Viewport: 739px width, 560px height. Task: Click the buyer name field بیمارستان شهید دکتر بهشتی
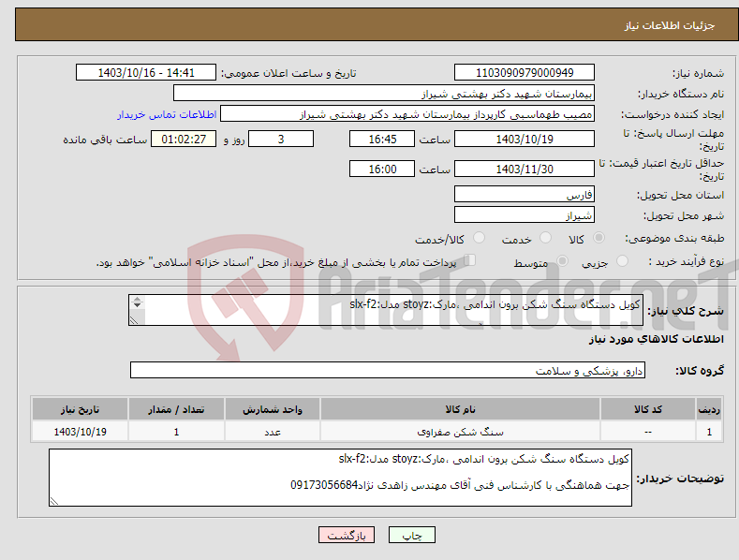384,94
